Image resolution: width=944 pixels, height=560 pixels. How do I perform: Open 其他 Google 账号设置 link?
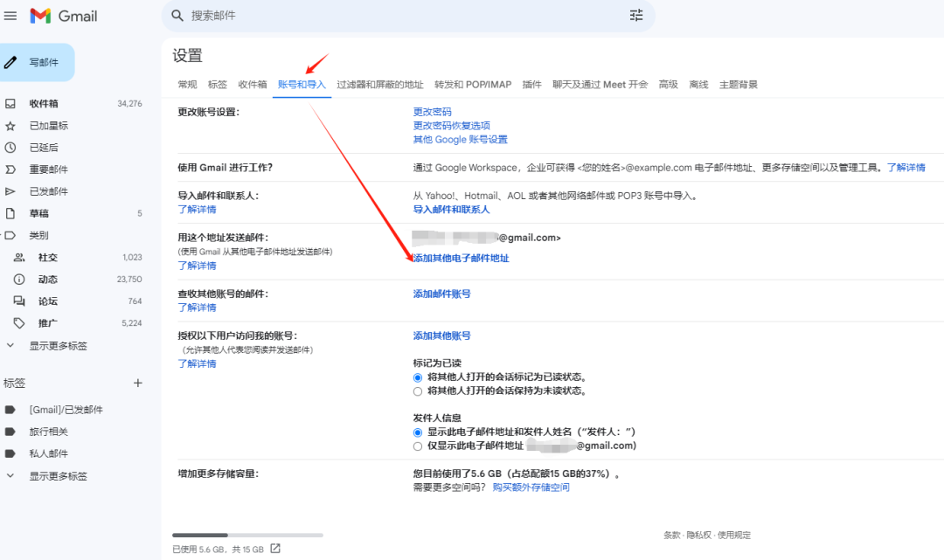pyautogui.click(x=460, y=140)
